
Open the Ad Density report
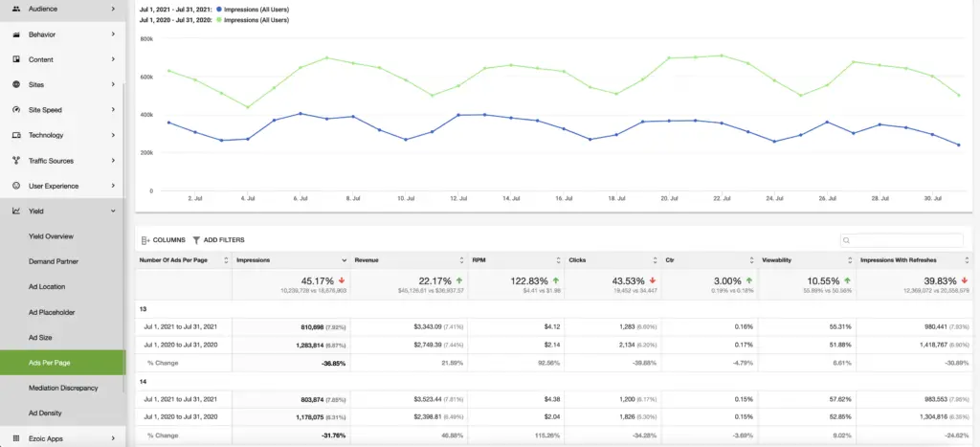click(45, 413)
